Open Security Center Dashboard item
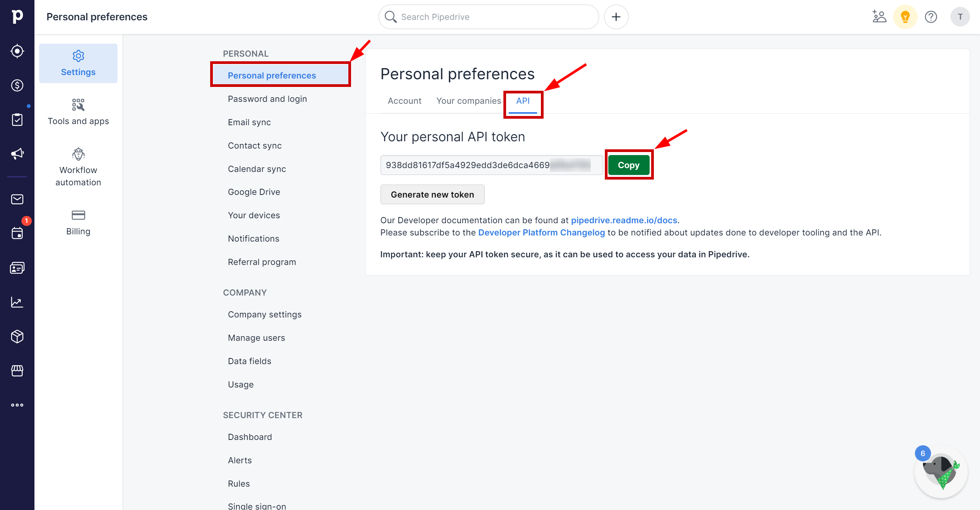The width and height of the screenshot is (980, 510). click(x=250, y=437)
